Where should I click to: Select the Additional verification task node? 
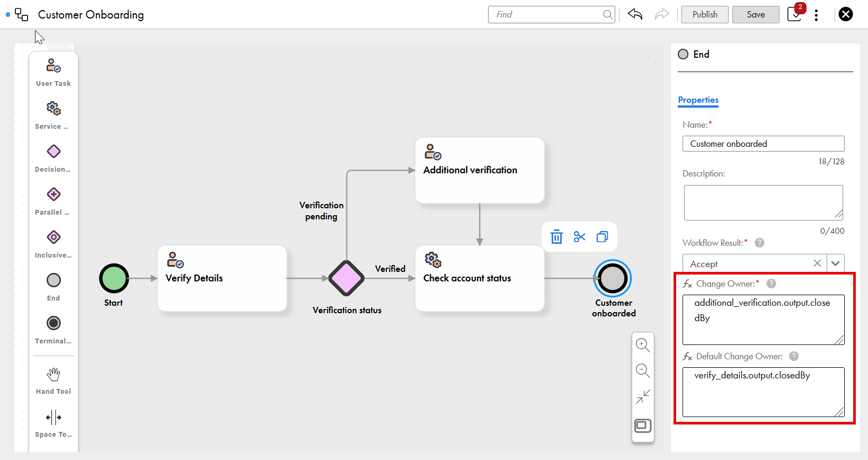480,170
